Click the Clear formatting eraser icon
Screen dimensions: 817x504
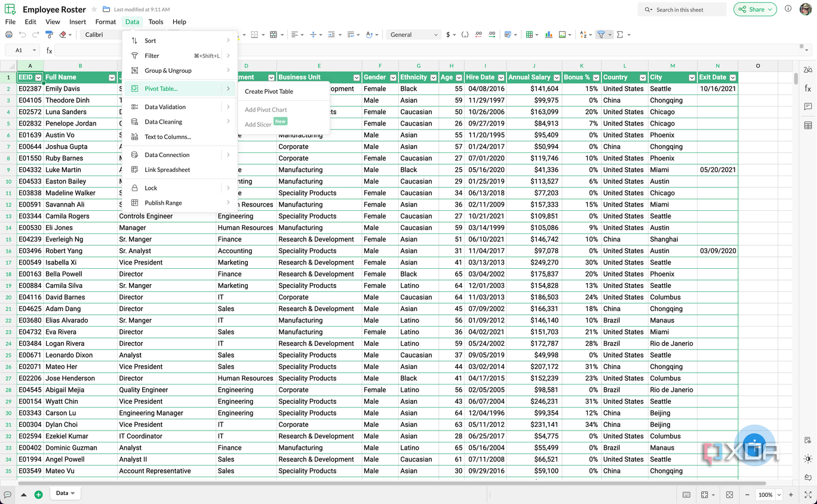pyautogui.click(x=63, y=35)
